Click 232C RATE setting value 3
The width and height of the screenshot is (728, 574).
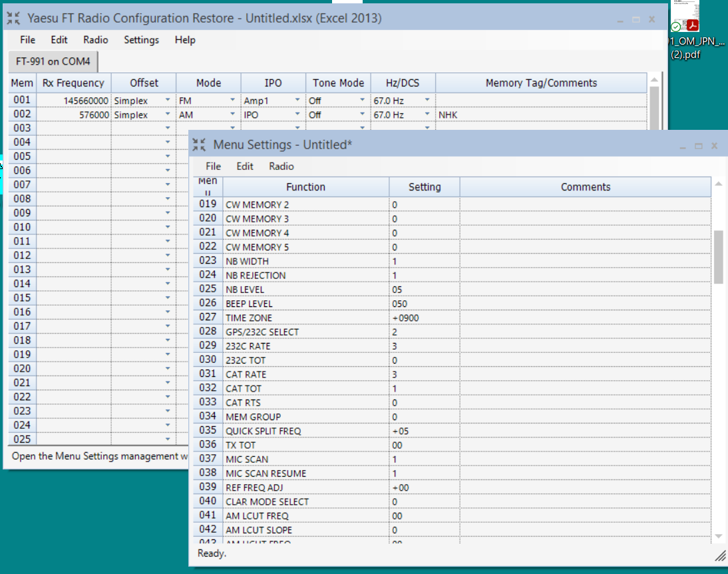(x=425, y=346)
